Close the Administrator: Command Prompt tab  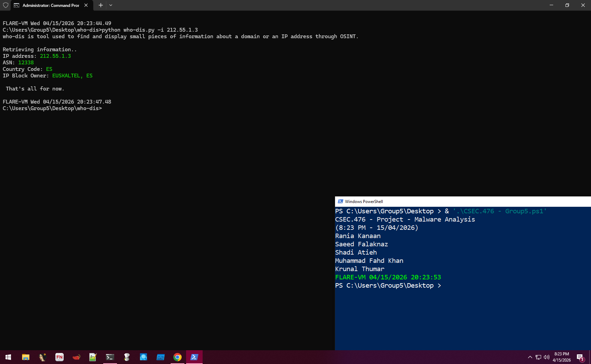86,5
